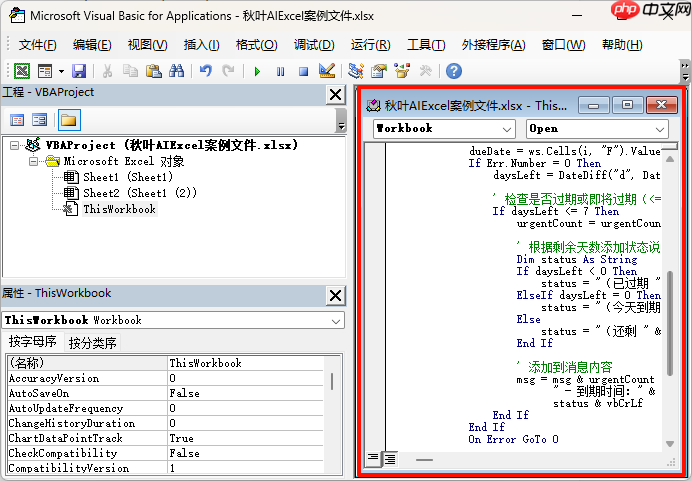This screenshot has width=692, height=481.
Task: Maximize the code window ThisWorkbook
Action: click(x=627, y=105)
